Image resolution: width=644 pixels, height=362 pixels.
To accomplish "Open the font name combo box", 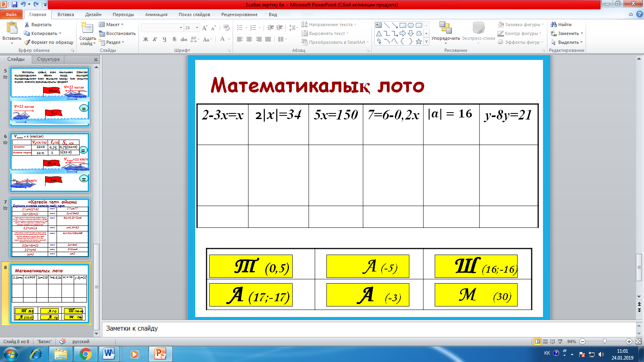I will [162, 28].
